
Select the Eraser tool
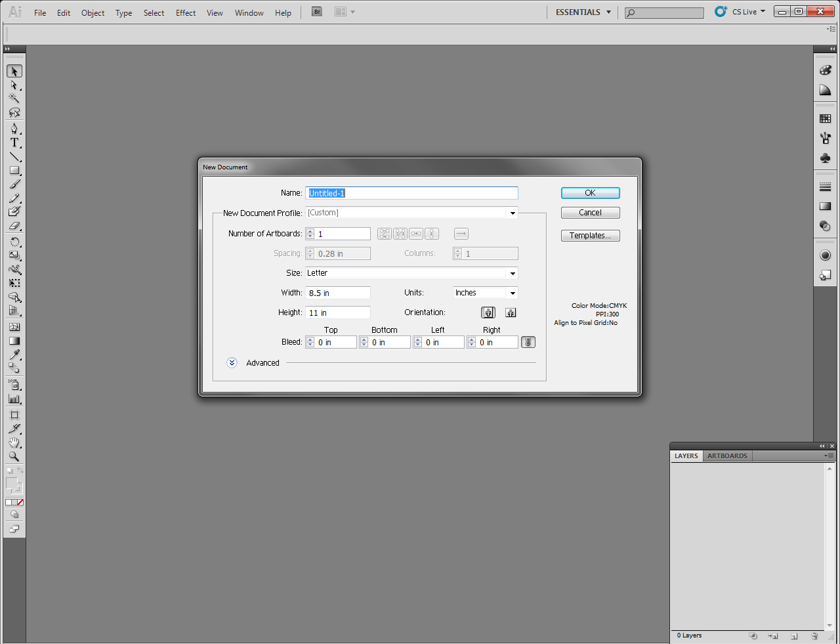coord(14,226)
